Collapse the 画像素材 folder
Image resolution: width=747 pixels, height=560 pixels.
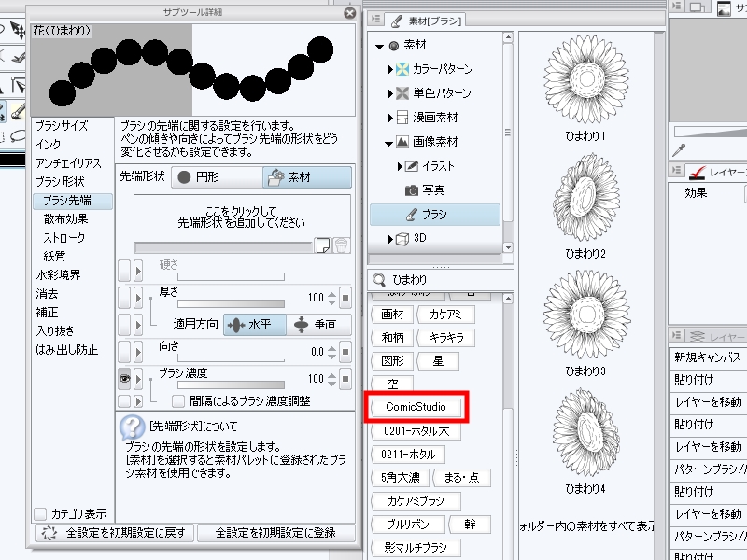388,143
